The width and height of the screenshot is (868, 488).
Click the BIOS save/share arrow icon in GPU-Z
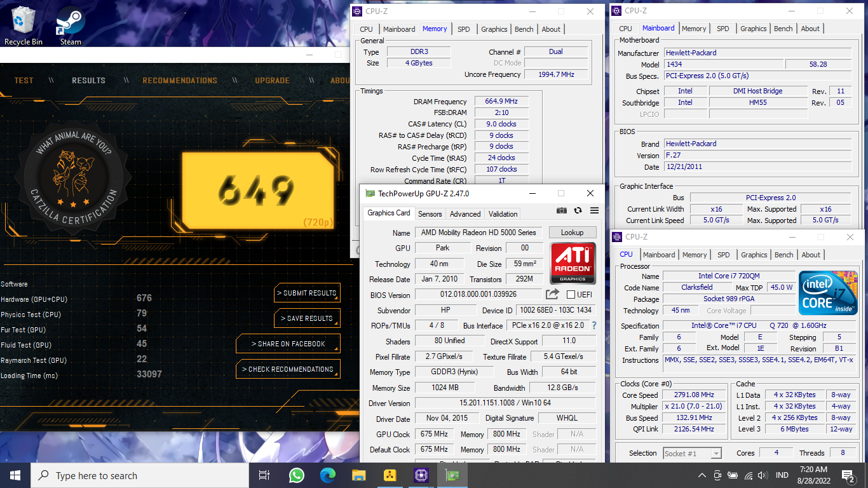click(552, 294)
